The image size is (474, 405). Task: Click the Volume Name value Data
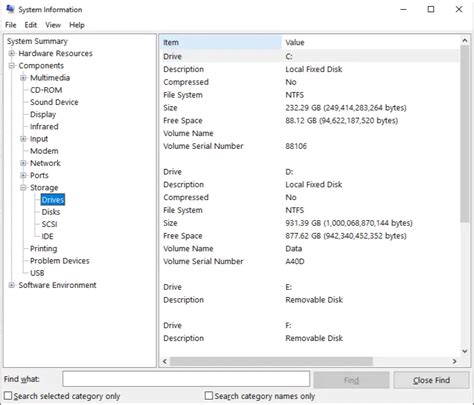(x=293, y=249)
